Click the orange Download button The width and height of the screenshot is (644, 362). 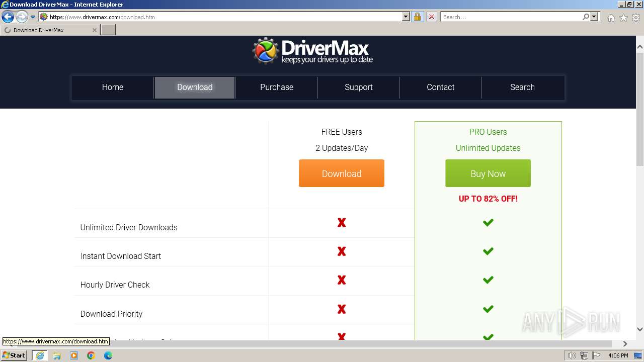tap(342, 173)
